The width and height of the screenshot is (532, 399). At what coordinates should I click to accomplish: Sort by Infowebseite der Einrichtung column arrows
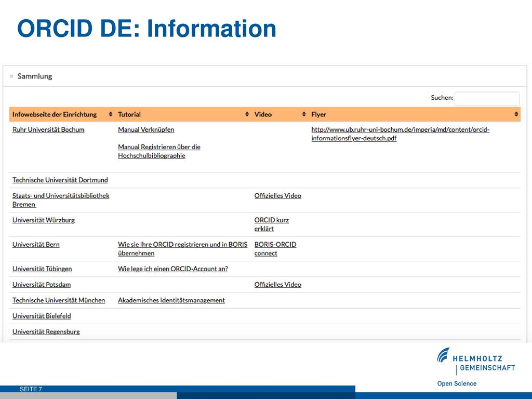(110, 114)
